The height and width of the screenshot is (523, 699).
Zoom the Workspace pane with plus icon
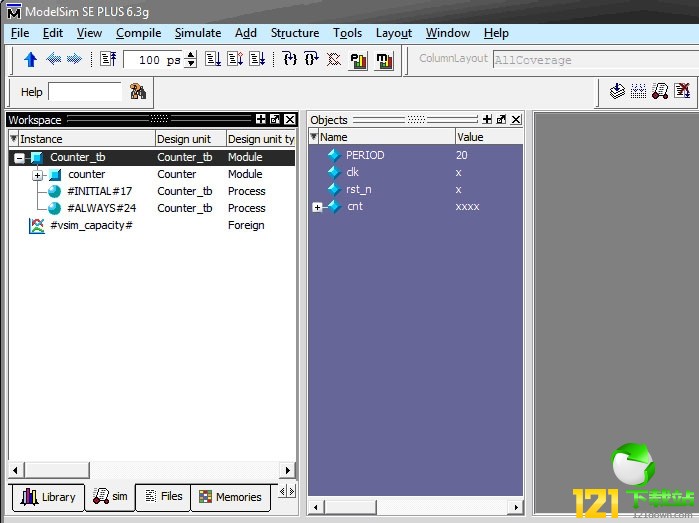(x=261, y=119)
